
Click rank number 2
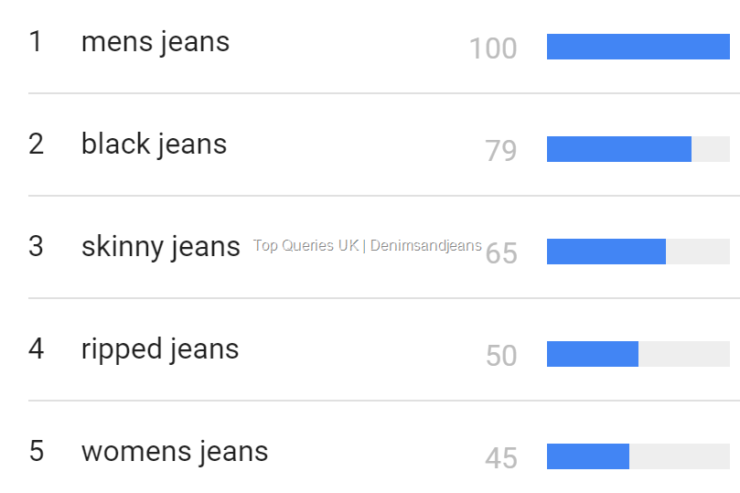[x=36, y=145]
